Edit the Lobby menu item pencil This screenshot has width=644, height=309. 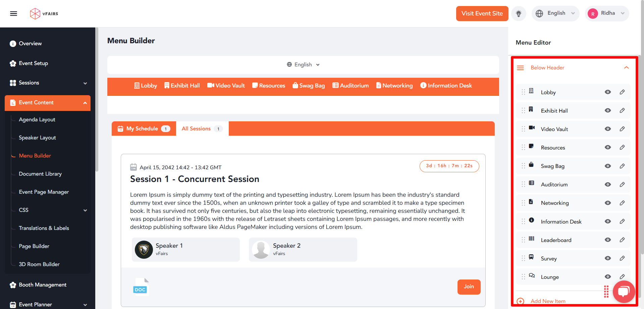(622, 92)
